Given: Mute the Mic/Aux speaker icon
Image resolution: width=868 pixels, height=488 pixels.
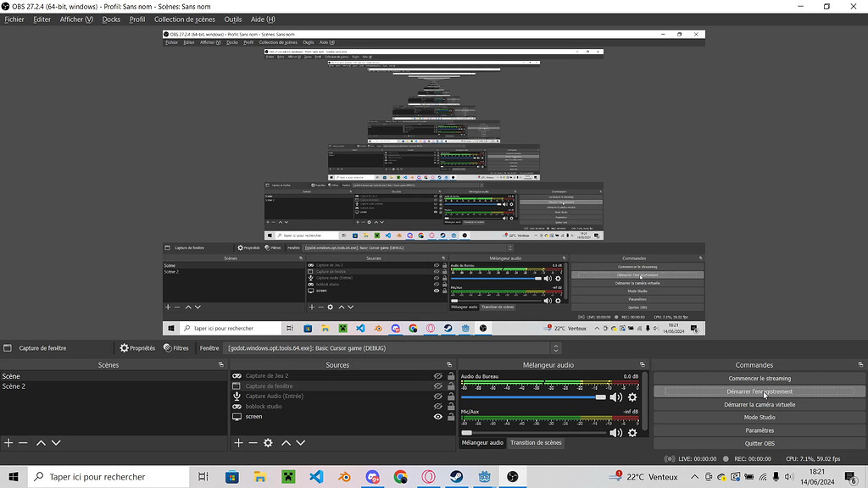Looking at the screenshot, I should (615, 432).
